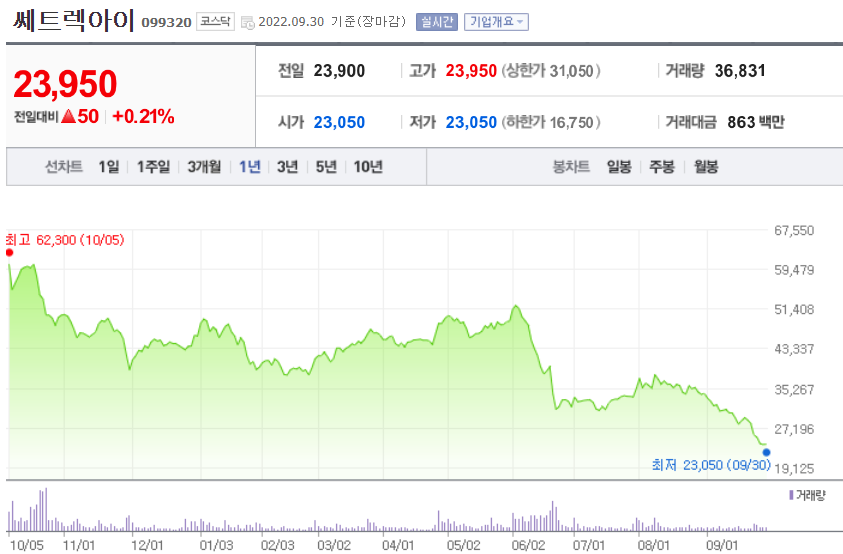Click the blue 최저 low-point marker dot
The width and height of the screenshot is (843, 554).
click(x=766, y=452)
